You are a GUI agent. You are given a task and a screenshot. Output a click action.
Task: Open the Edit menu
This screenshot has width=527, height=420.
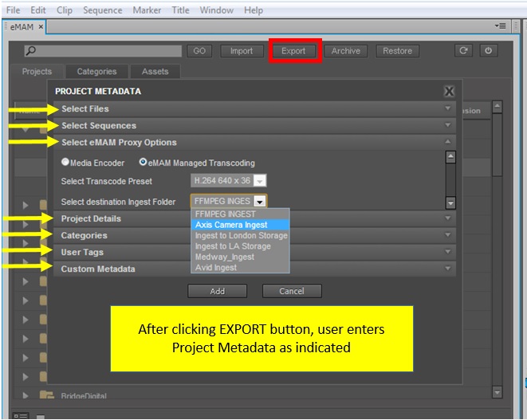(x=38, y=10)
